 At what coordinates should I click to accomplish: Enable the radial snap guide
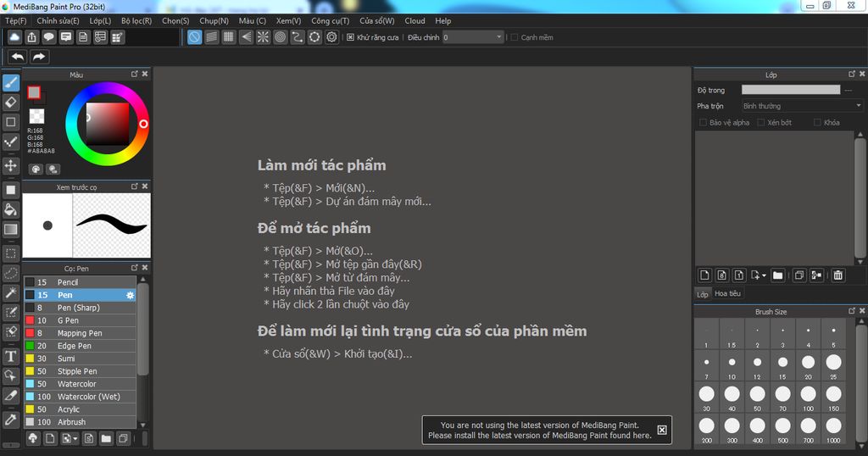(x=263, y=37)
